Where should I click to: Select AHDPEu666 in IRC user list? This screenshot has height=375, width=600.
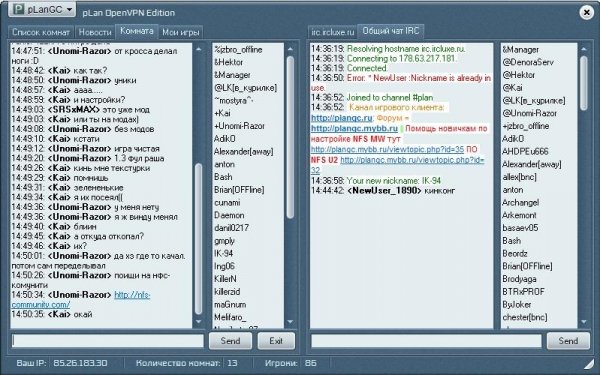tap(525, 152)
